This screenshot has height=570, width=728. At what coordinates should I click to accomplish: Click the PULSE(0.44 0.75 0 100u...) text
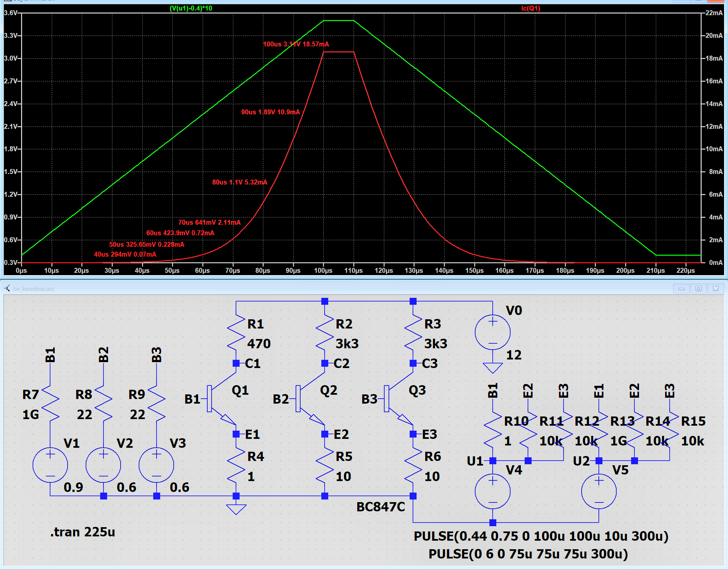pyautogui.click(x=541, y=536)
